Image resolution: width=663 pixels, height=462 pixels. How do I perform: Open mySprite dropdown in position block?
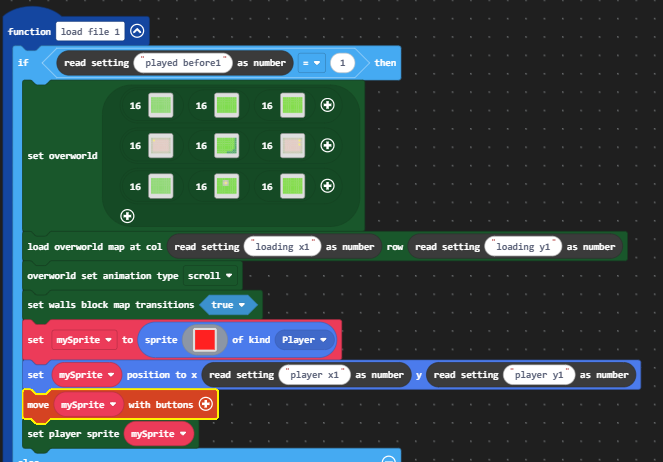click(87, 375)
